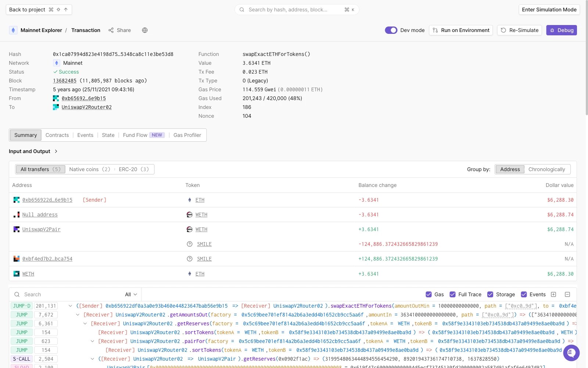Click the Debug button
The image size is (588, 368).
pos(562,30)
